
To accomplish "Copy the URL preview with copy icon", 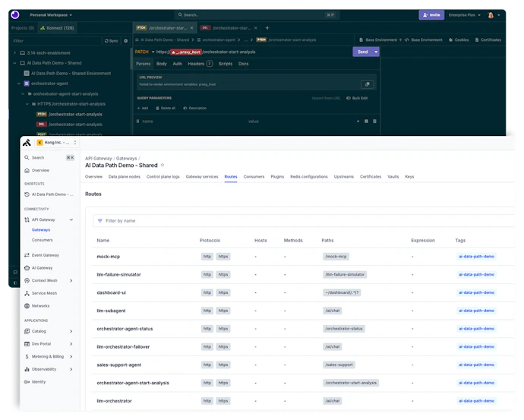I will 368,84.
